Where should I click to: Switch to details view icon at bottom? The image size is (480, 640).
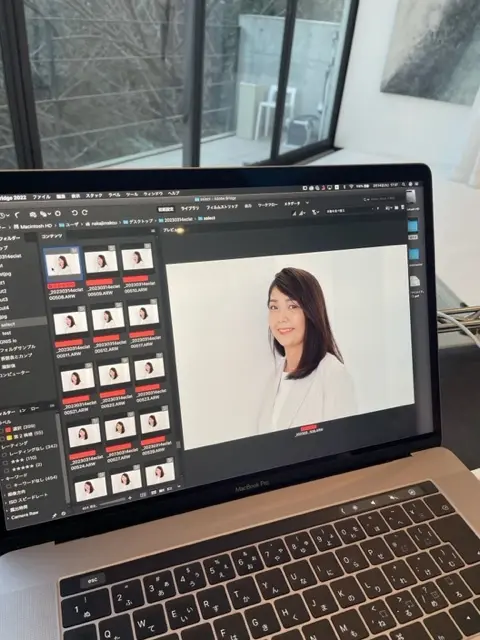162,491
